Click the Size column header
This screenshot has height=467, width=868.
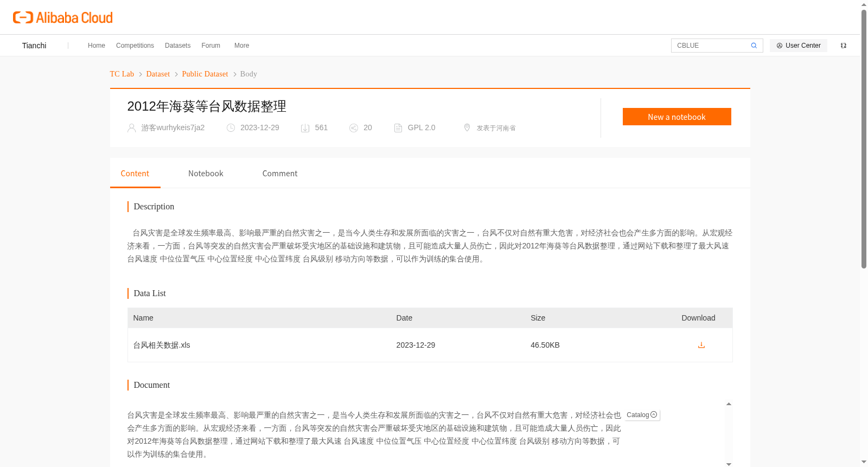click(538, 318)
